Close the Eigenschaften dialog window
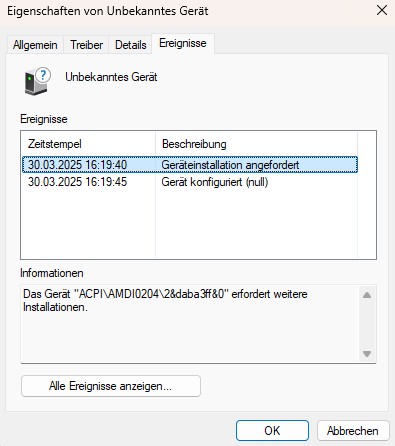The image size is (395, 446). (x=382, y=10)
